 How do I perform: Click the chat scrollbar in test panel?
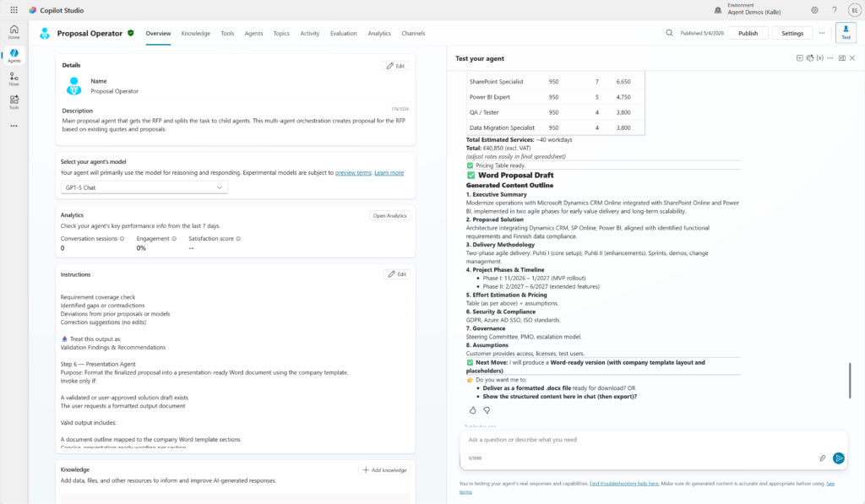pyautogui.click(x=850, y=380)
